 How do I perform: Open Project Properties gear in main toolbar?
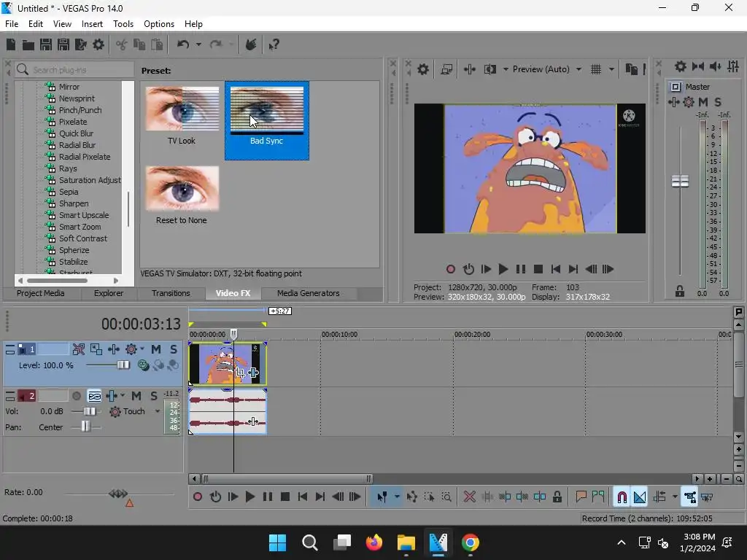(x=98, y=44)
